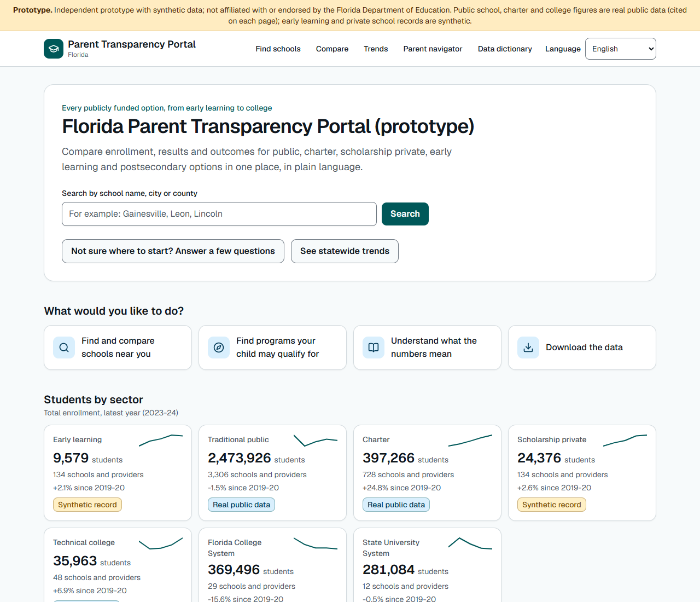
Task: Go to the Compare page
Action: 332,49
